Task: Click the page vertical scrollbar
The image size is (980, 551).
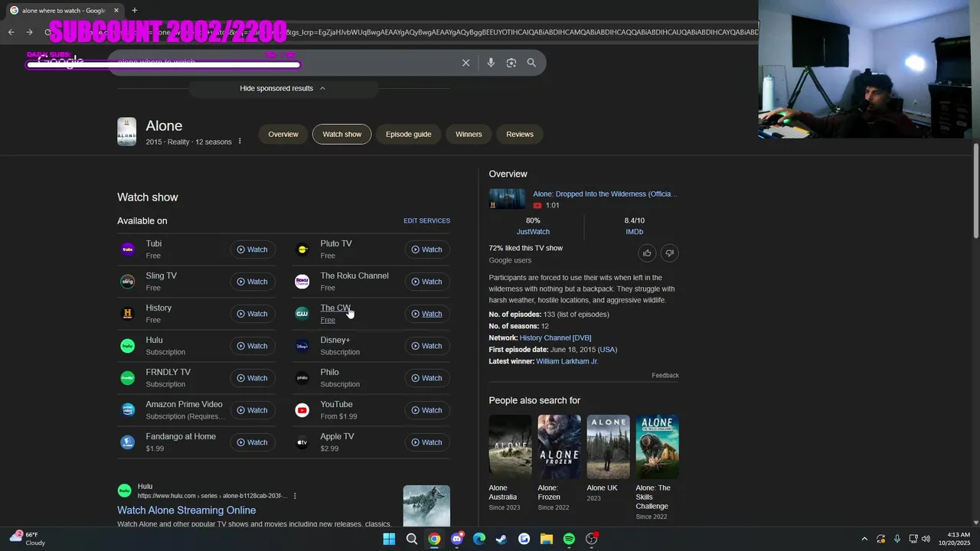Action: 975,191
